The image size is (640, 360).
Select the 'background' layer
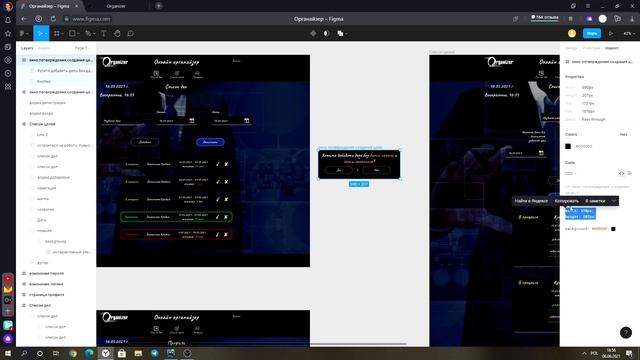coord(57,241)
